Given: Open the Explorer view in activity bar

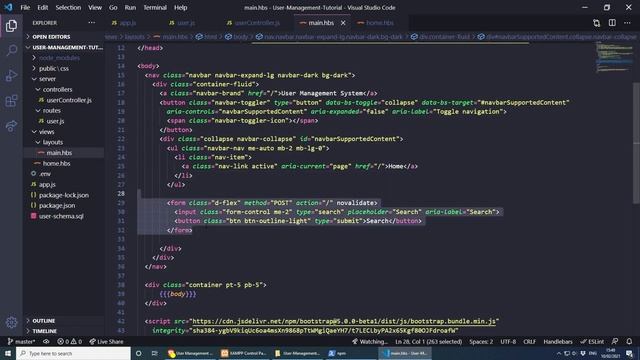Looking at the screenshot, I should (x=11, y=26).
